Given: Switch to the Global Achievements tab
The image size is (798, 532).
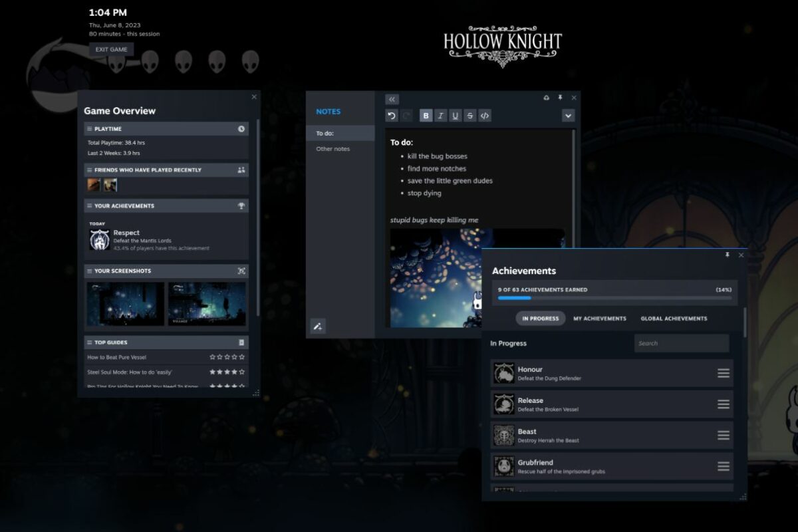Looking at the screenshot, I should pos(674,319).
